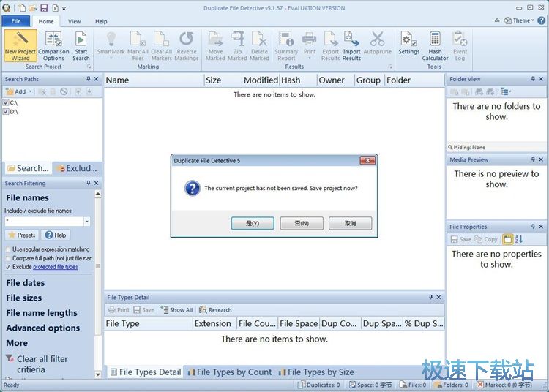Toggle the Exclude protected file types checkbox
The height and width of the screenshot is (392, 549).
[8, 267]
